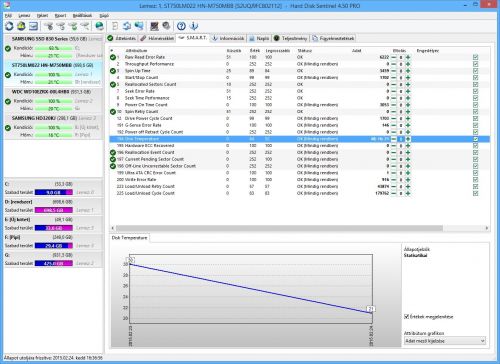
Task: Click the circular refresh icon in toolbar
Action: coord(9,26)
